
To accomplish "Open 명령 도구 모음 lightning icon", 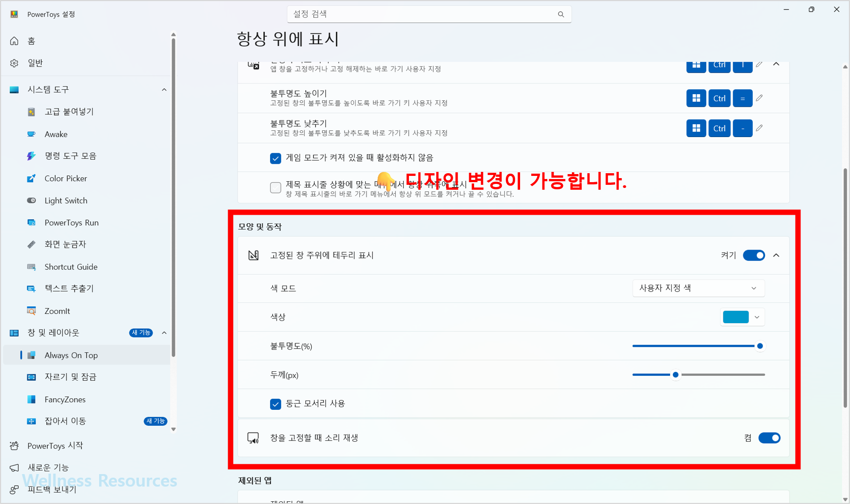I will (x=31, y=156).
